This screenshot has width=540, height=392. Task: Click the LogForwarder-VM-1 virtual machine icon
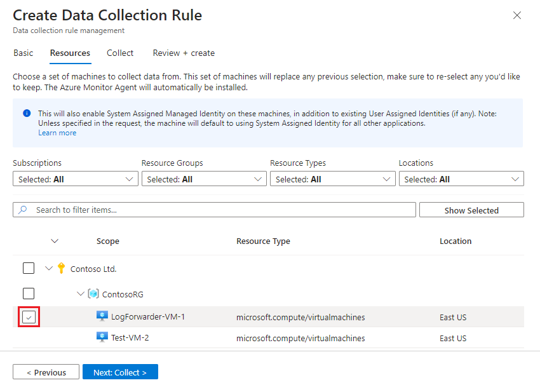tap(102, 316)
